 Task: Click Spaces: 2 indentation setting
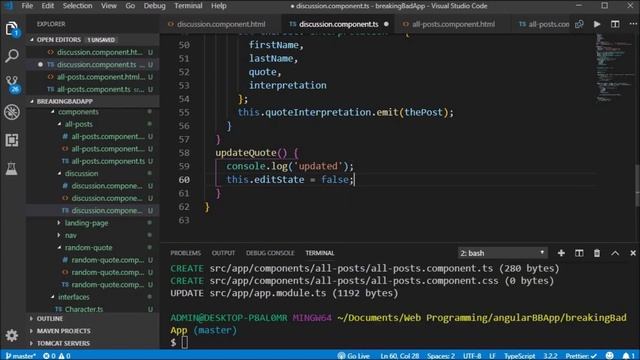[x=441, y=356]
